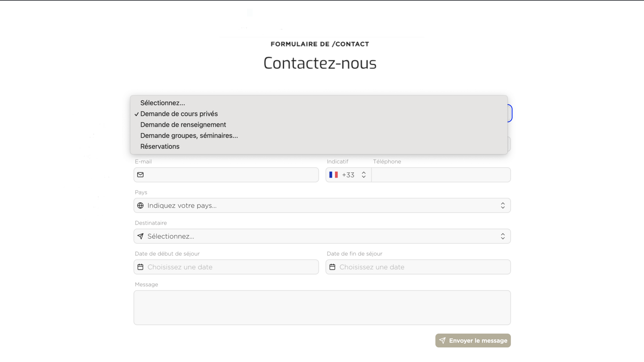Click the checkmark beside Demande de cours privés
Image resolution: width=644 pixels, height=362 pixels.
pyautogui.click(x=136, y=114)
